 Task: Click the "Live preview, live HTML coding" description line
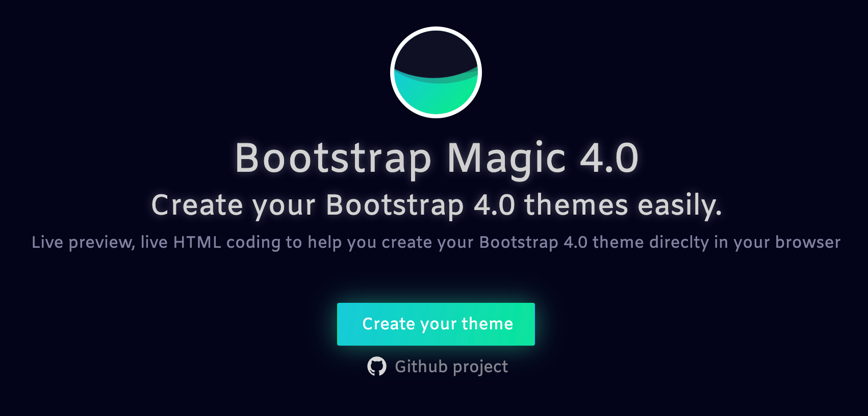click(x=436, y=242)
